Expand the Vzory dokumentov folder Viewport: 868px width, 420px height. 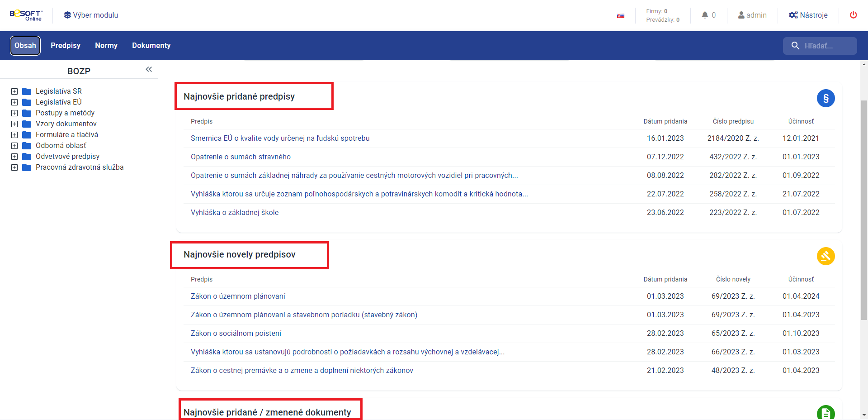point(14,124)
